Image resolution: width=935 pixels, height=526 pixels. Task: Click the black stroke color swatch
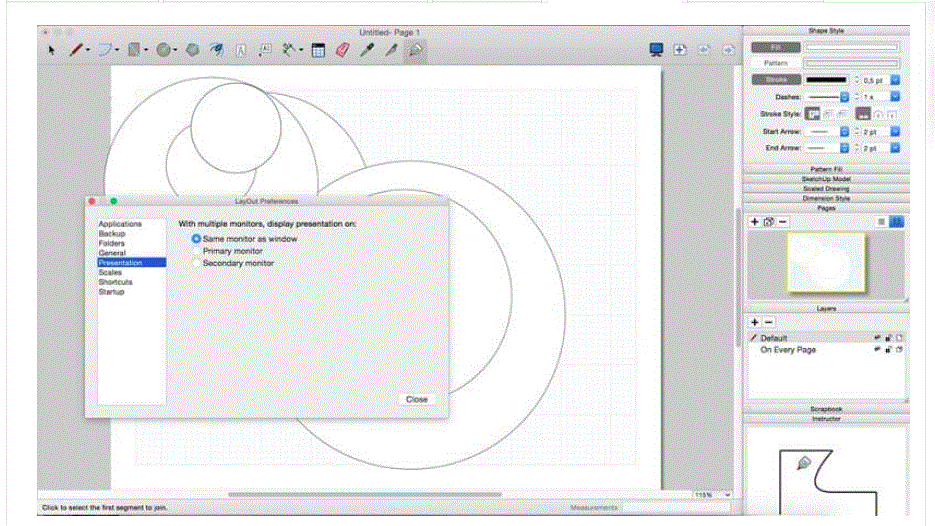click(826, 79)
